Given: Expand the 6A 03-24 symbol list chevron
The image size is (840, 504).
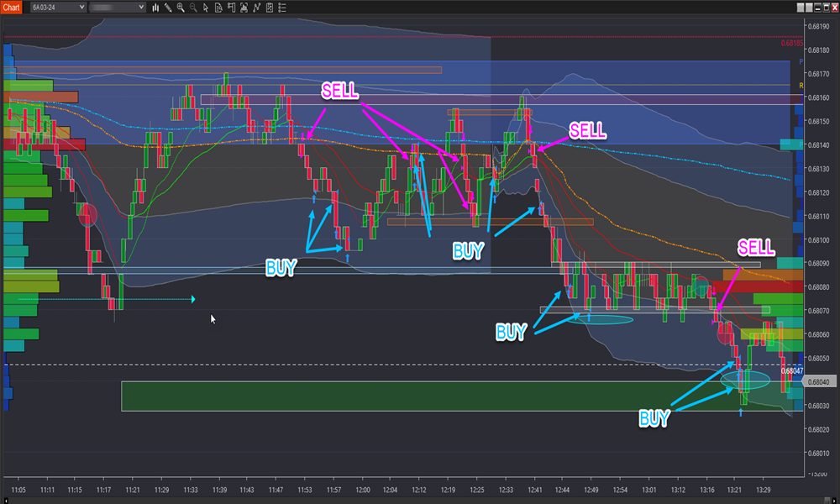Looking at the screenshot, I should click(x=81, y=7).
